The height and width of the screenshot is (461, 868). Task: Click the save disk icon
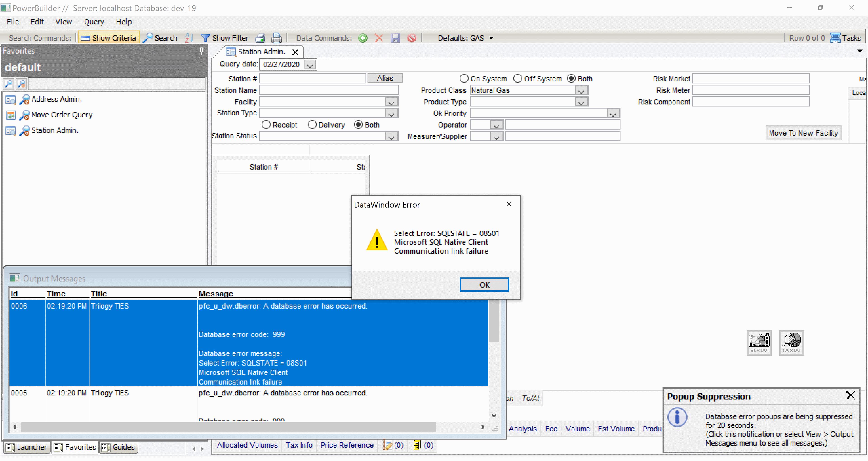pos(395,38)
